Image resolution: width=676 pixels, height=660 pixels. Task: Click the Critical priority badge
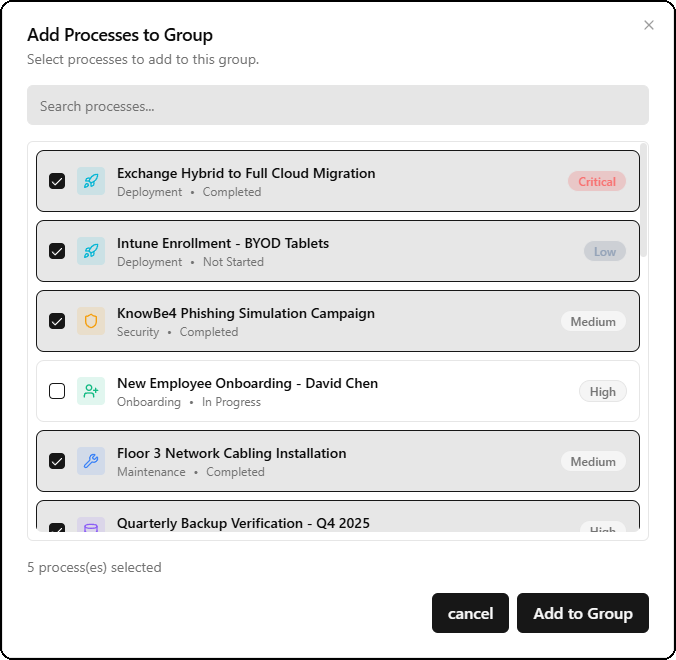[597, 181]
